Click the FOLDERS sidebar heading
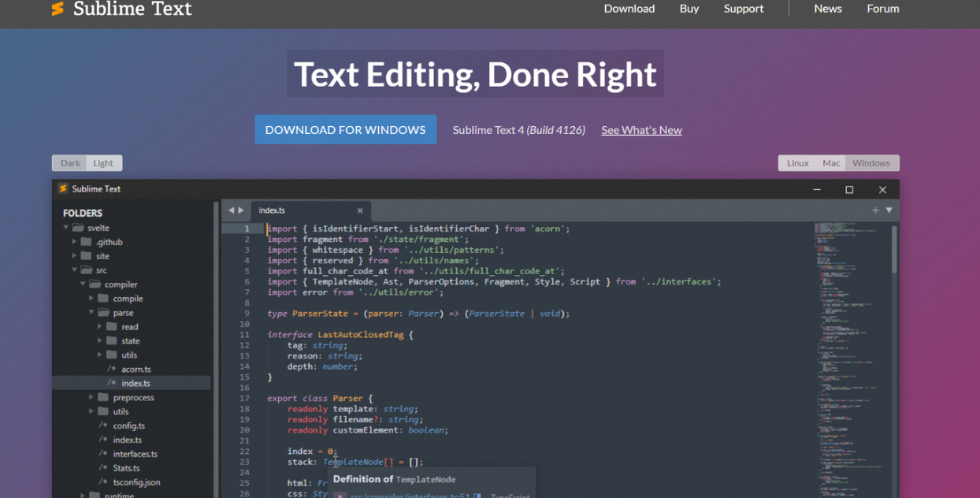This screenshot has height=498, width=980. pyautogui.click(x=83, y=213)
